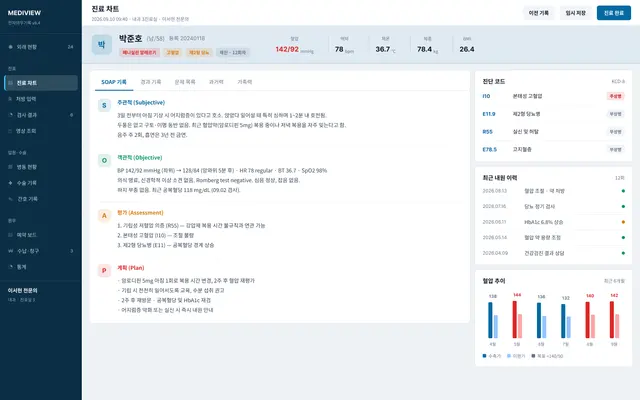Click the 병동 현황 sidebar icon

tap(11, 167)
